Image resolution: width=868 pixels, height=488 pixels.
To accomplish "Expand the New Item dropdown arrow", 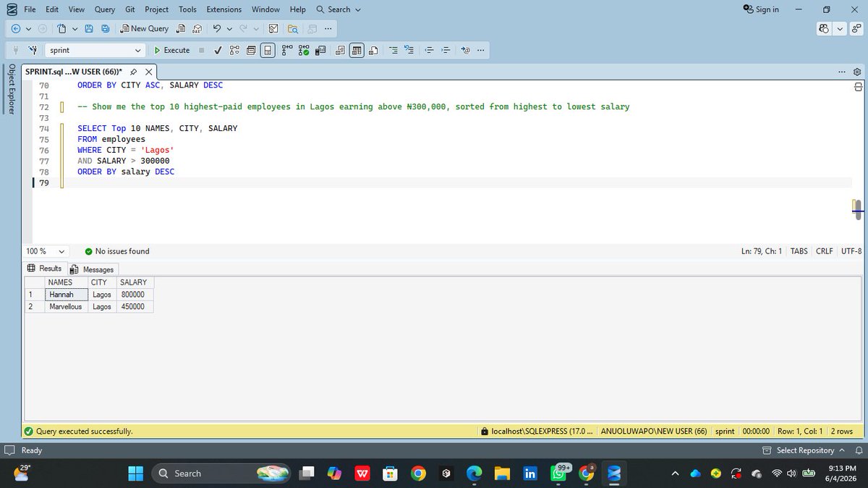I will 75,29.
